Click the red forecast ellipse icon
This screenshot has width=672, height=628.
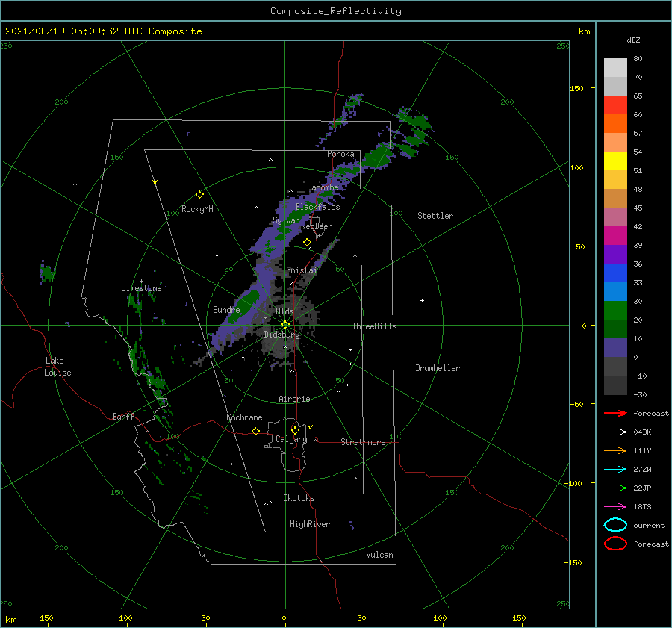point(615,544)
